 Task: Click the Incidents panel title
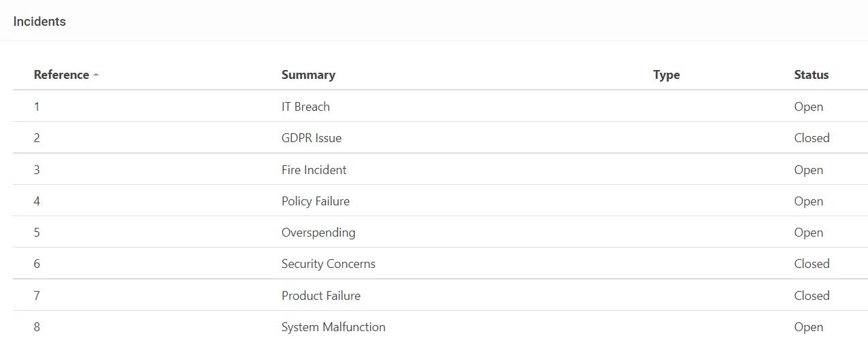coord(39,21)
